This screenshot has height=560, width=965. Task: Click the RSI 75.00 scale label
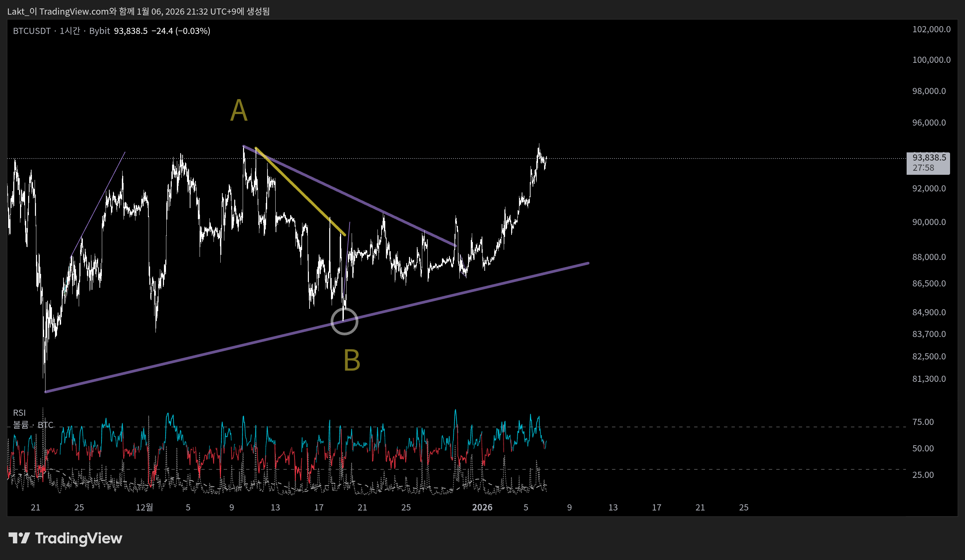923,422
